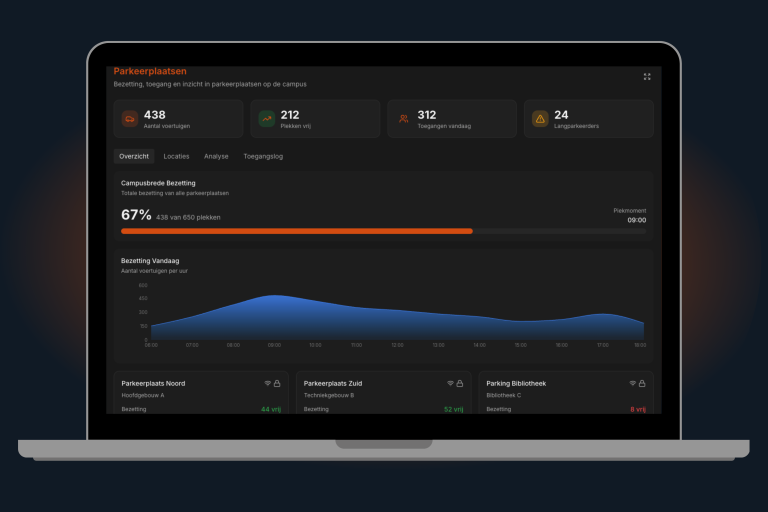Click the Parkeerplaatsen page heading
The height and width of the screenshot is (512, 768).
[x=150, y=71]
